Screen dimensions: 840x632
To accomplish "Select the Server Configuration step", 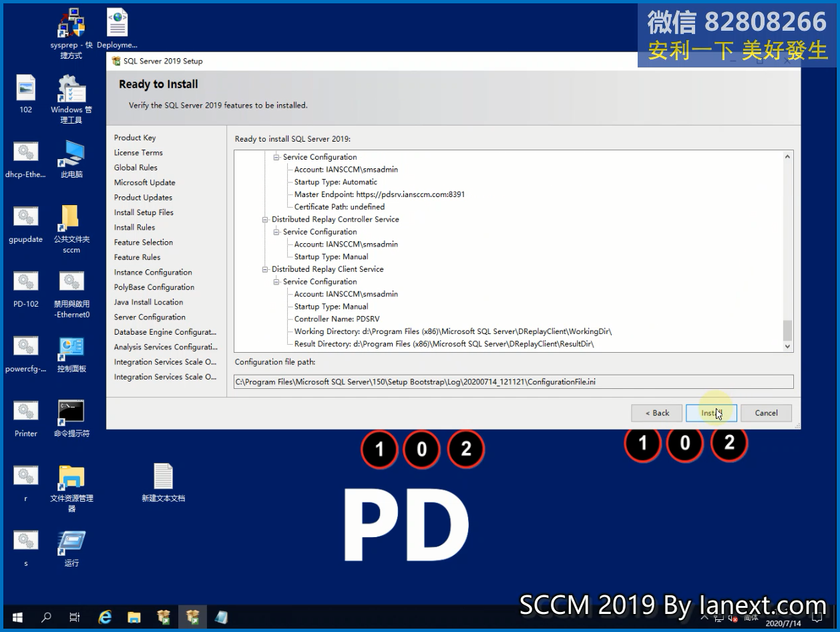I will tap(150, 317).
